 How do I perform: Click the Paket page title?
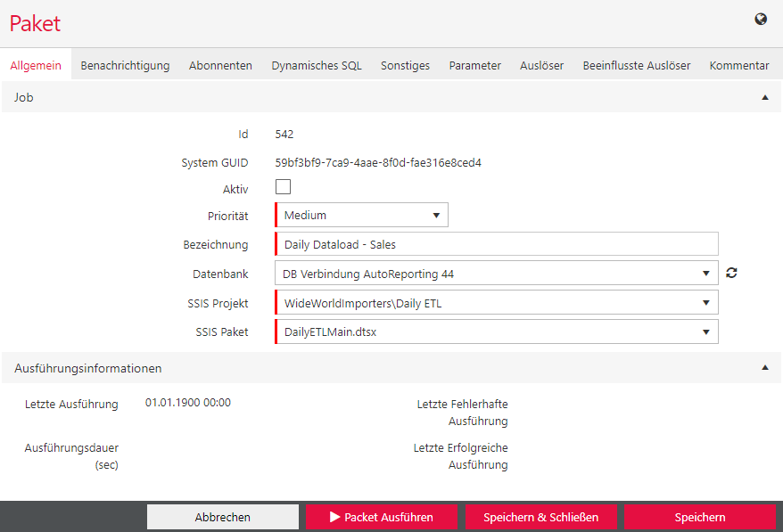click(x=35, y=23)
